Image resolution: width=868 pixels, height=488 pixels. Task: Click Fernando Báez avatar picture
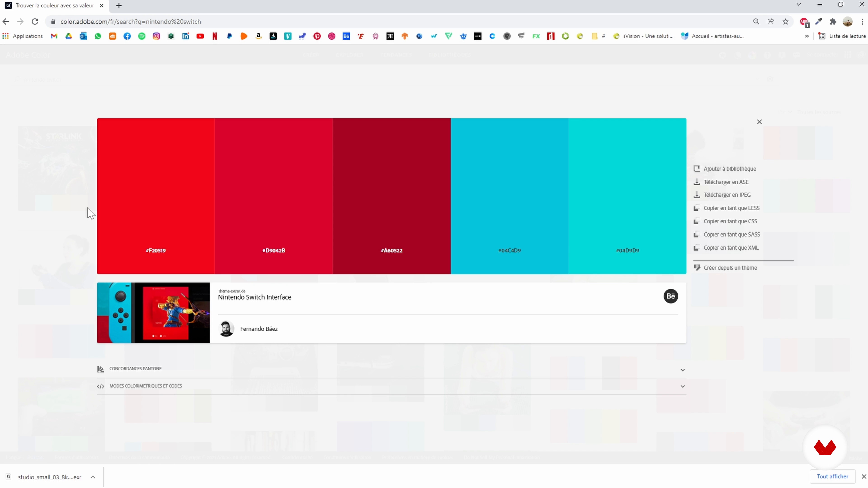click(226, 329)
